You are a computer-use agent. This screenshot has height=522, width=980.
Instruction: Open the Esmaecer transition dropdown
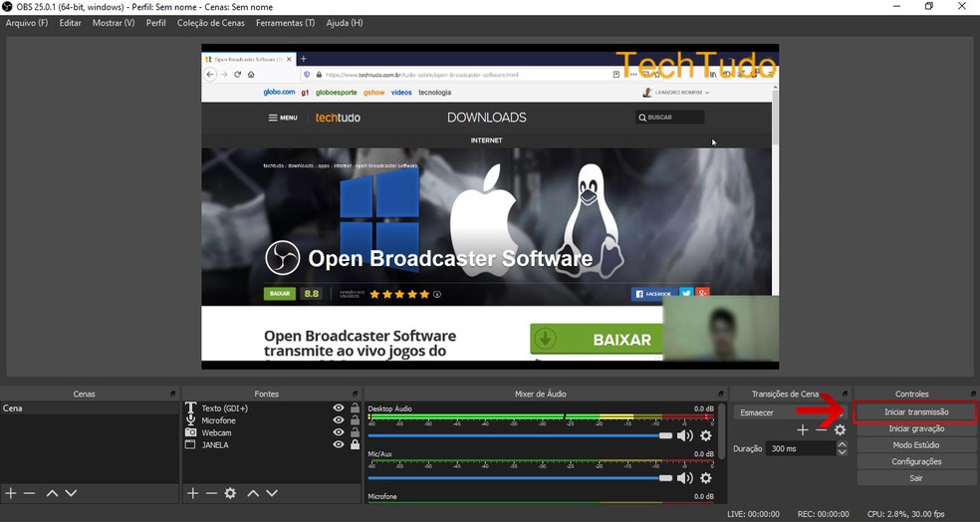[790, 412]
